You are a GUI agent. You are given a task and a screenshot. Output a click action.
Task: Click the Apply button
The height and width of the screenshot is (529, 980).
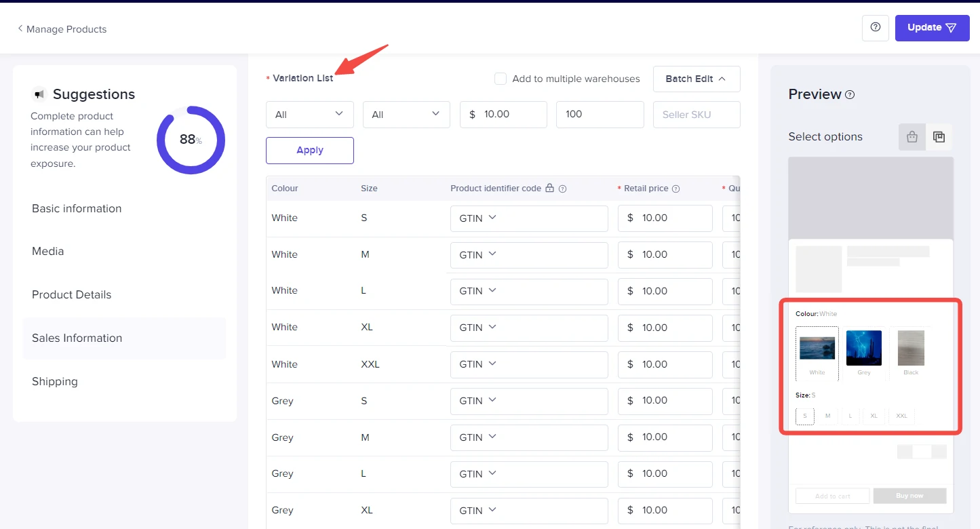tap(309, 151)
